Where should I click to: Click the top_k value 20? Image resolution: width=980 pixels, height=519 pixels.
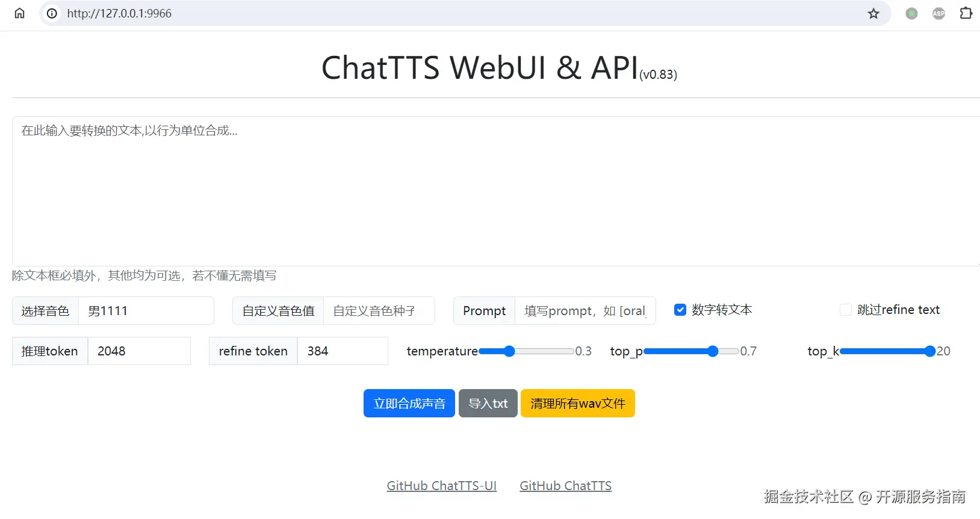pyautogui.click(x=943, y=351)
